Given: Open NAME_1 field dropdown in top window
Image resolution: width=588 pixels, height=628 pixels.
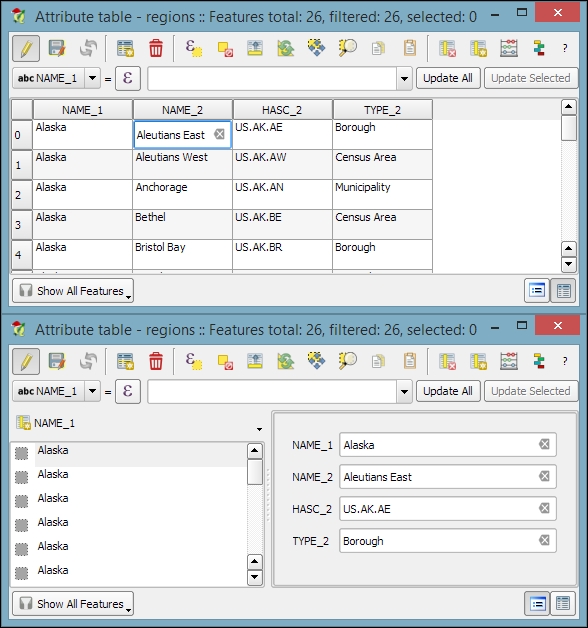Looking at the screenshot, I should pos(93,78).
